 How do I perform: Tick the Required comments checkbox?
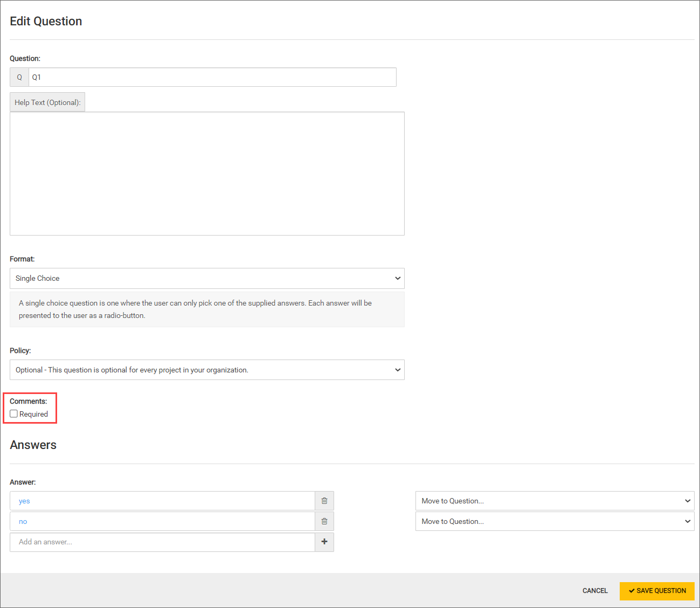coord(14,414)
